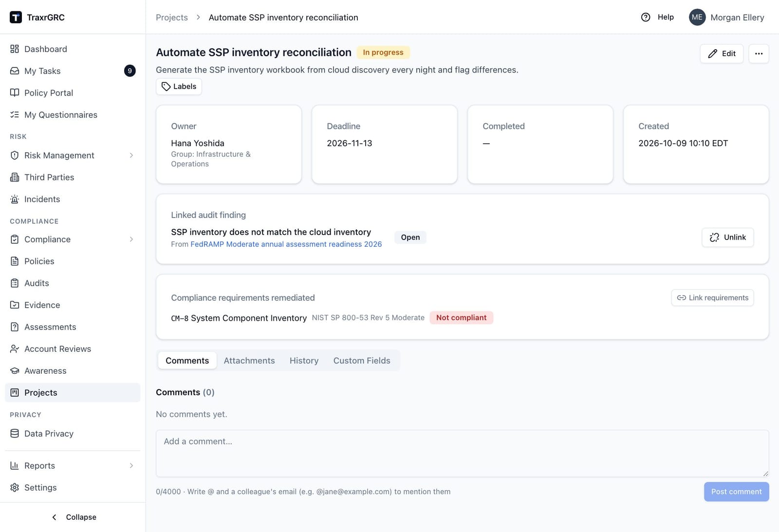Open Third Parties section
779x532 pixels.
coord(73,177)
